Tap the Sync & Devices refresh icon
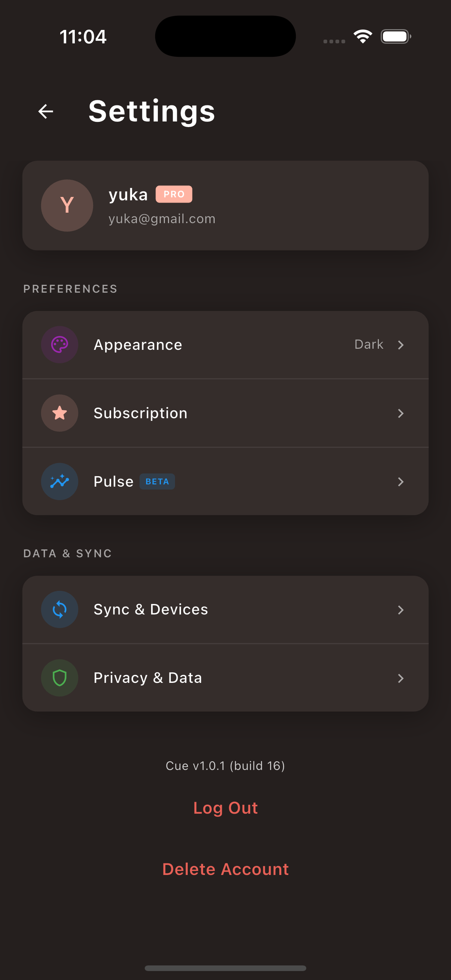The width and height of the screenshot is (451, 980). coord(60,610)
